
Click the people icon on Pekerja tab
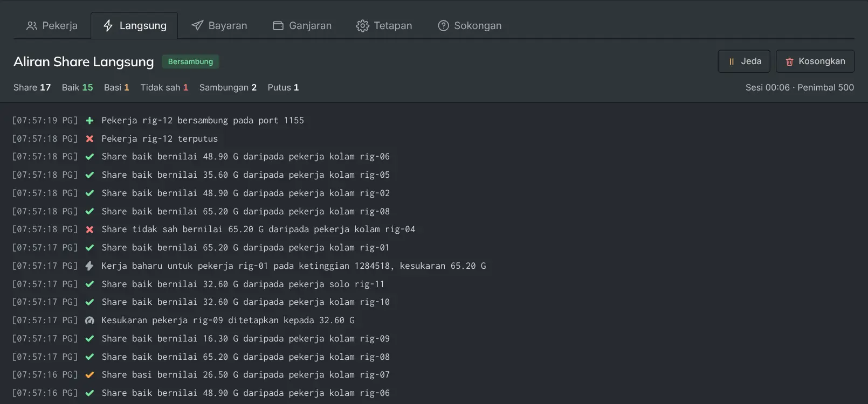(x=32, y=26)
